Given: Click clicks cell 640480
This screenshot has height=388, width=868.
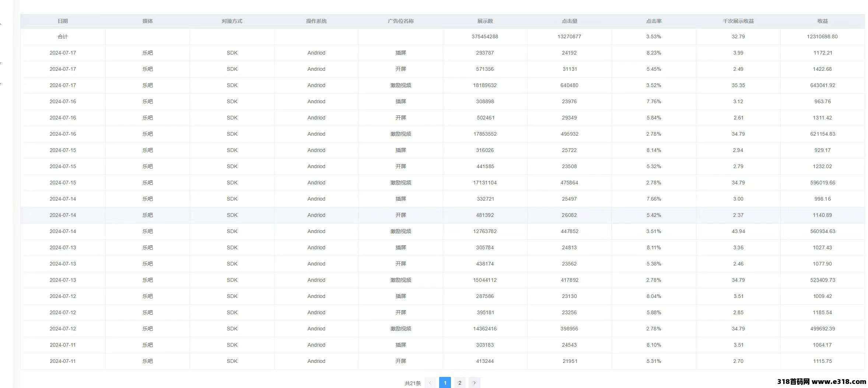Looking at the screenshot, I should coord(569,85).
